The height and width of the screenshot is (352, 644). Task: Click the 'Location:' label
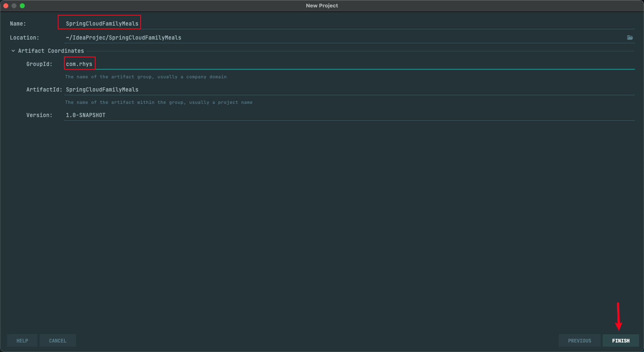click(x=25, y=38)
